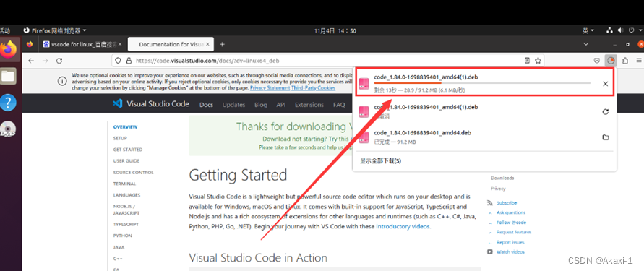Viewport: 644px width, 271px height.
Task: Open the Firefox hamburger menu
Action: click(x=639, y=61)
